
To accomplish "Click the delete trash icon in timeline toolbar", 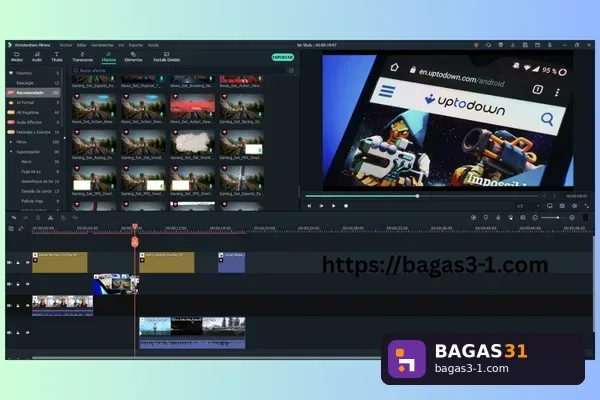I will point(38,218).
